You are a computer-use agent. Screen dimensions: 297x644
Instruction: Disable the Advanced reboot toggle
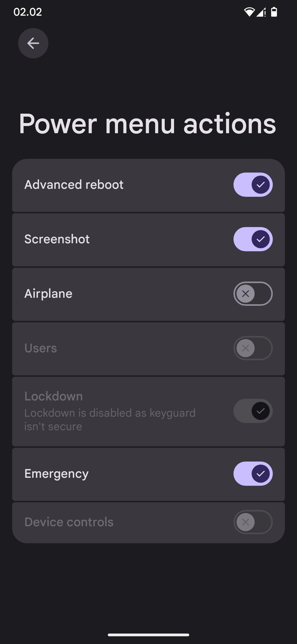coord(253,185)
